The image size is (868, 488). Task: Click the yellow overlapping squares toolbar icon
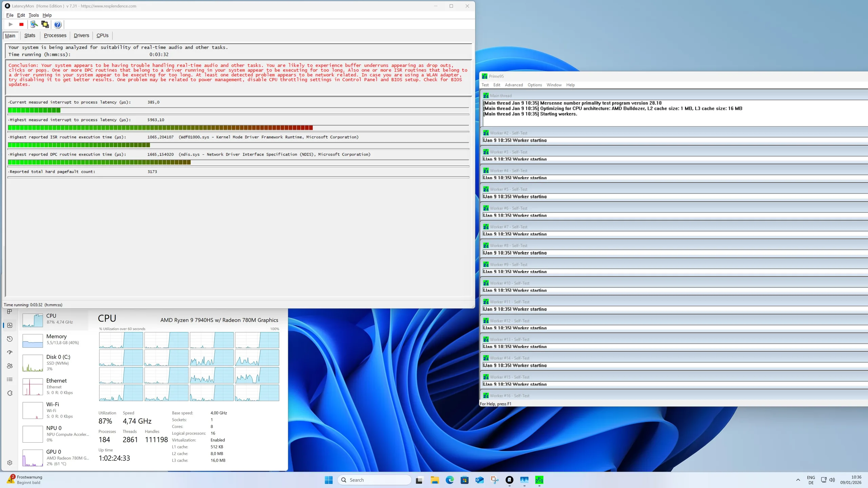[45, 24]
